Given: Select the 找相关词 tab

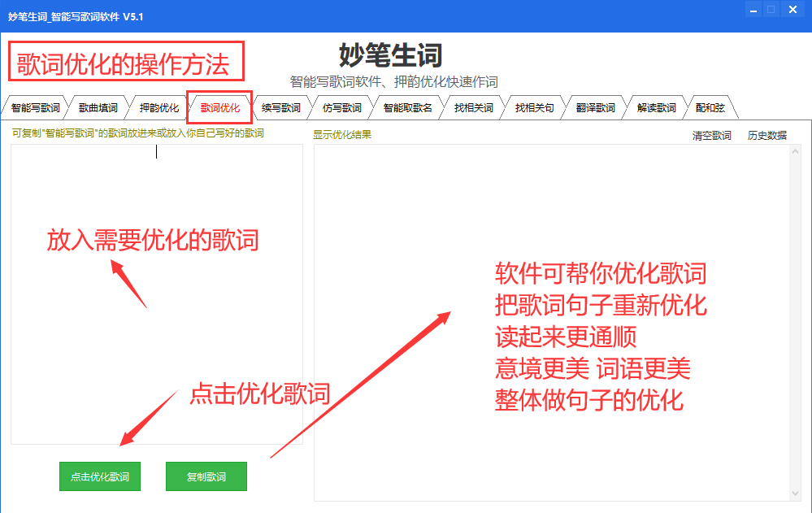Looking at the screenshot, I should pos(473,108).
